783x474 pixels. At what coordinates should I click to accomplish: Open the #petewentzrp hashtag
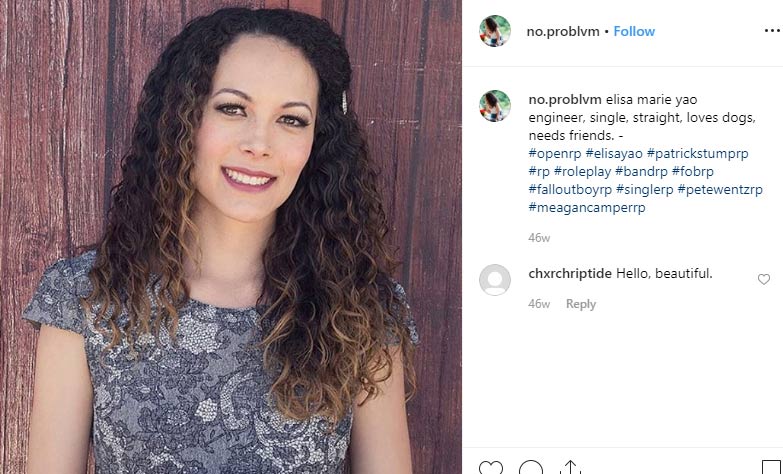point(720,190)
